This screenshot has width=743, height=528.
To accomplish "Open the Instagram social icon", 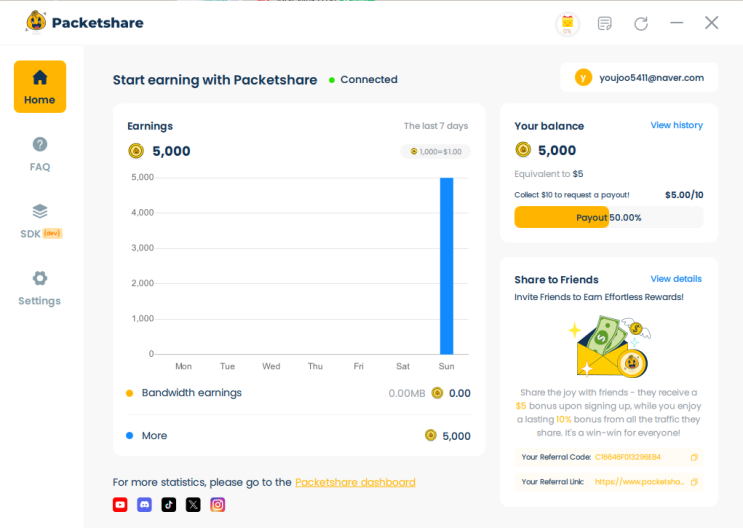I will [218, 505].
